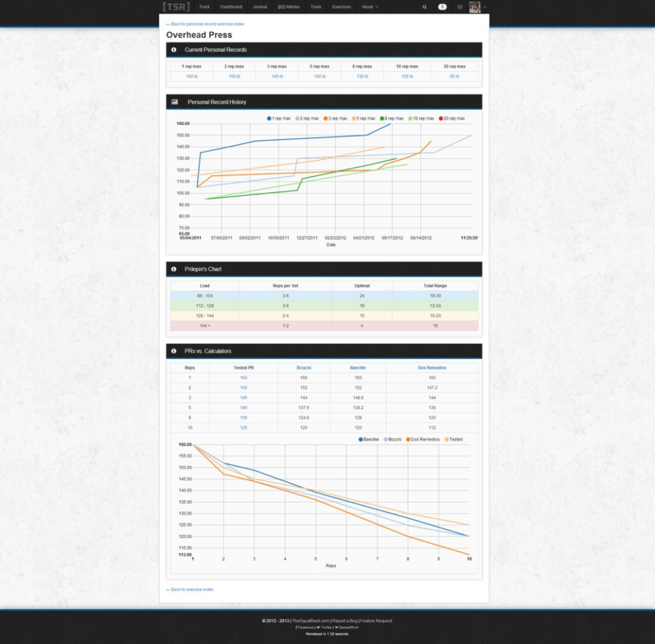Open the search icon in the navbar
This screenshot has width=655, height=644.
coord(424,7)
